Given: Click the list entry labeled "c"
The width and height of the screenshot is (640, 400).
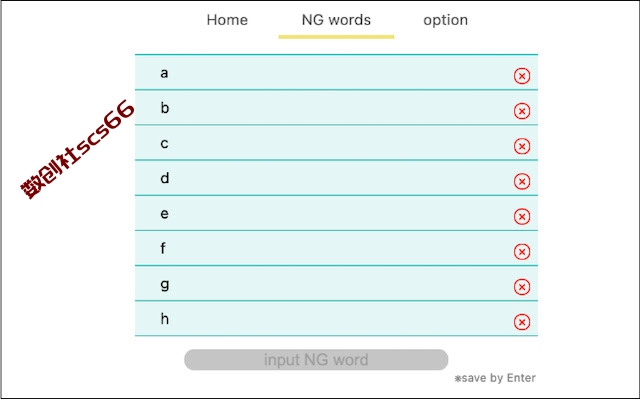Looking at the screenshot, I should [x=336, y=142].
